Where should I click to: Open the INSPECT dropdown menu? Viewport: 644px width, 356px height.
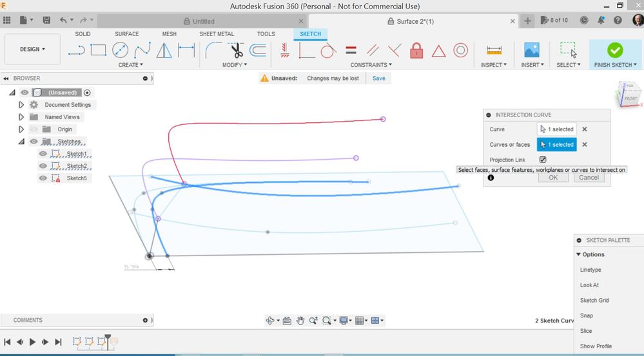494,65
